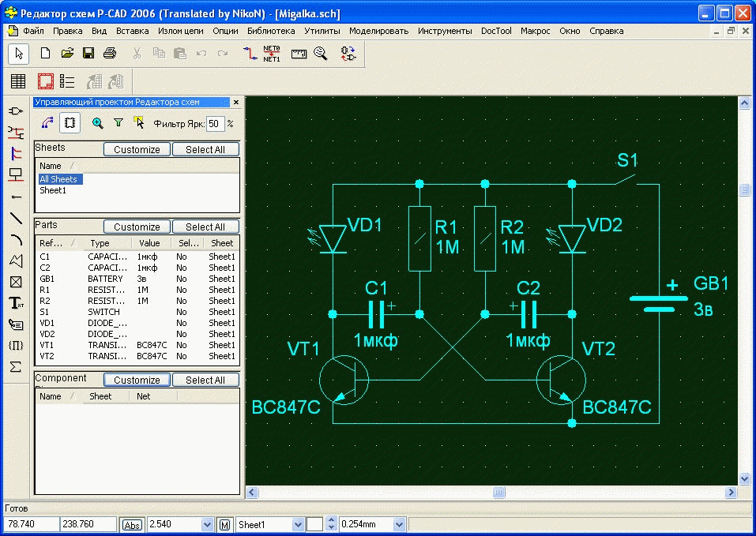756x536 pixels.
Task: Open the 0.254mm line width dropdown
Action: click(x=399, y=524)
